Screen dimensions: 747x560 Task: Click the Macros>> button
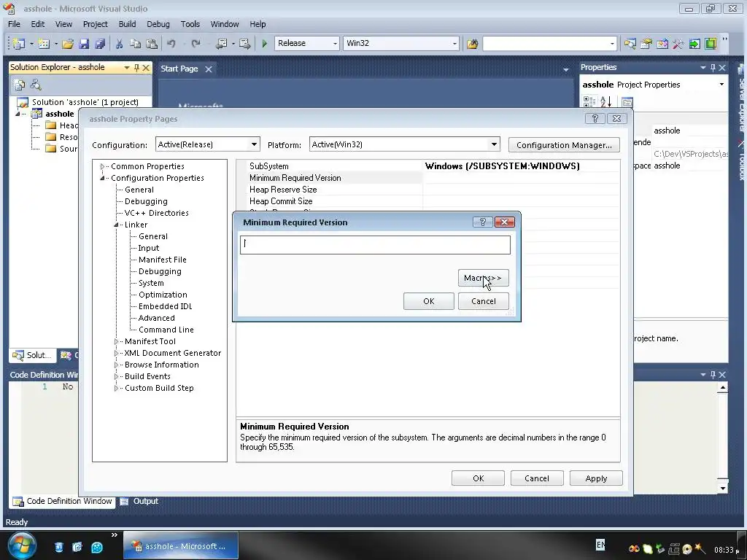pos(483,278)
